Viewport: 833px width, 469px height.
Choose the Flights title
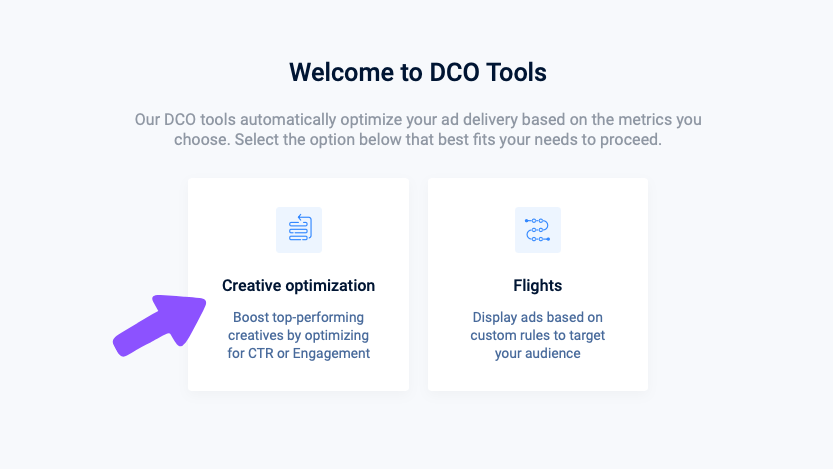coord(538,286)
